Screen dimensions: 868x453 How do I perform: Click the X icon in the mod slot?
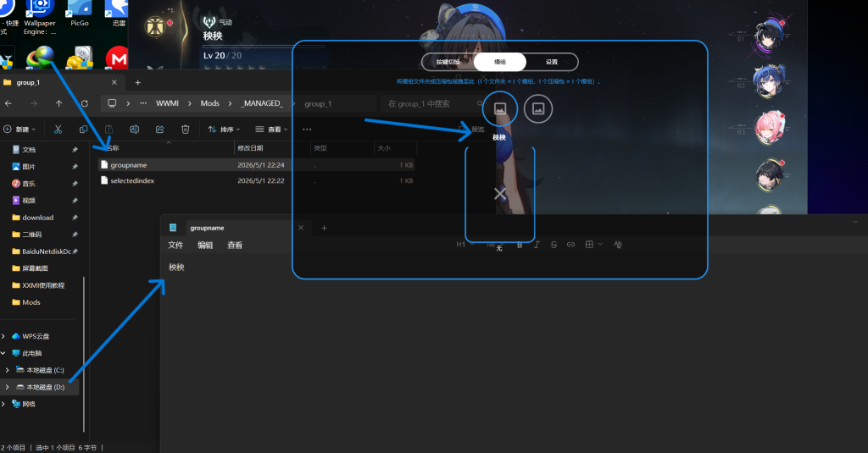(500, 194)
